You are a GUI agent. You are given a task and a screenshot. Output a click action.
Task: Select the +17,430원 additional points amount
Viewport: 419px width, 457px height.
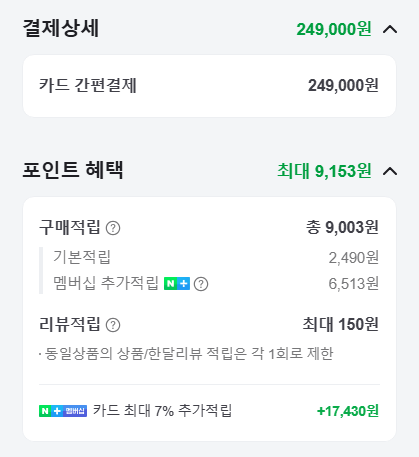[x=348, y=411]
